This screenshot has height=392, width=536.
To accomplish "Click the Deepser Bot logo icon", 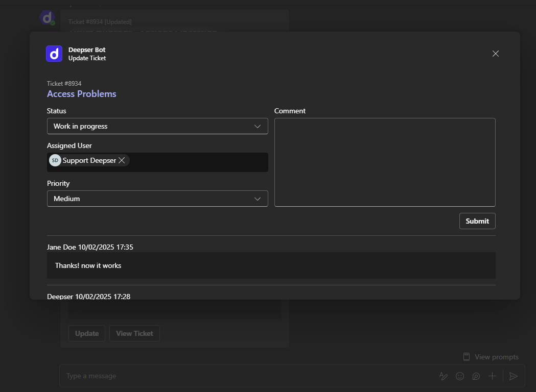I will tap(54, 54).
